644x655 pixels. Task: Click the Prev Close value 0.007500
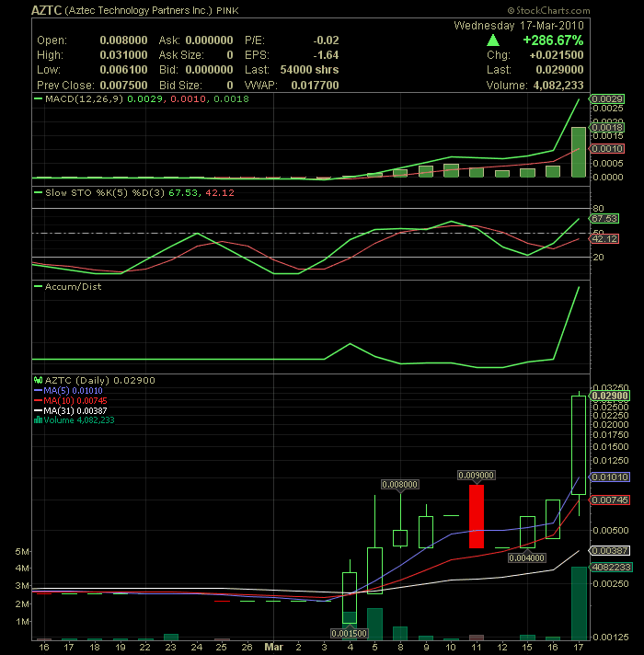point(123,86)
